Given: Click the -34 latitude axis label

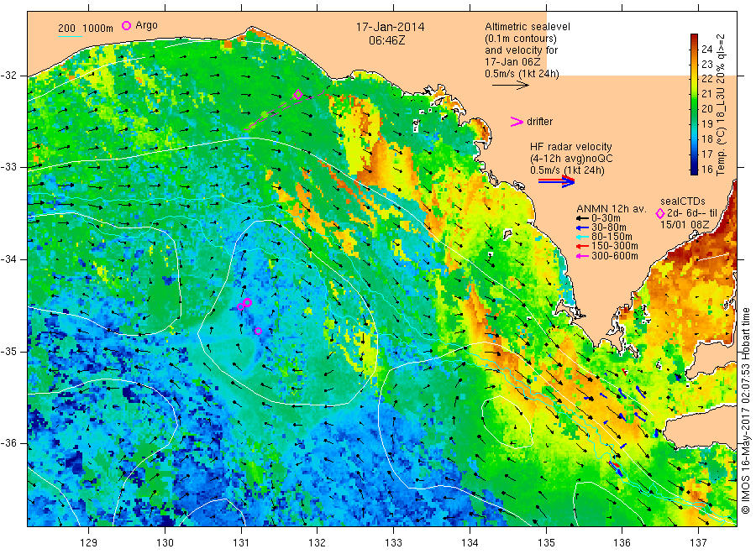Looking at the screenshot, I should click(9, 259).
